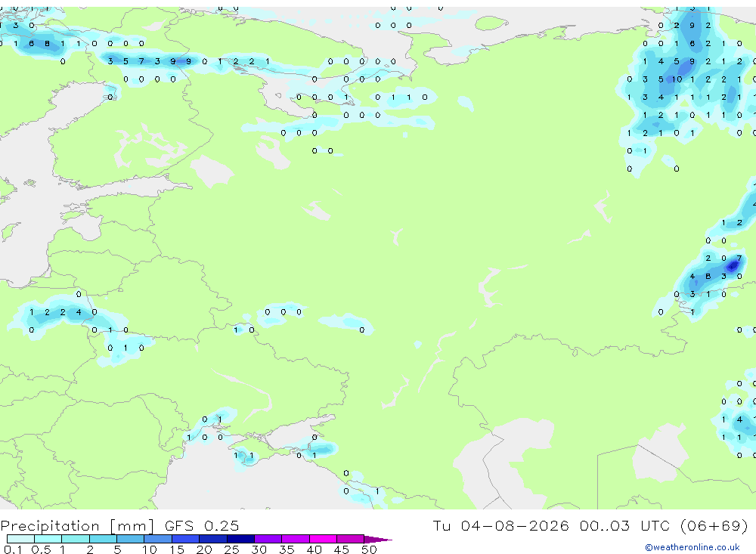The image size is (756, 554).
Task: Select the 2–5 mm legend color swatch
Action: click(x=103, y=539)
